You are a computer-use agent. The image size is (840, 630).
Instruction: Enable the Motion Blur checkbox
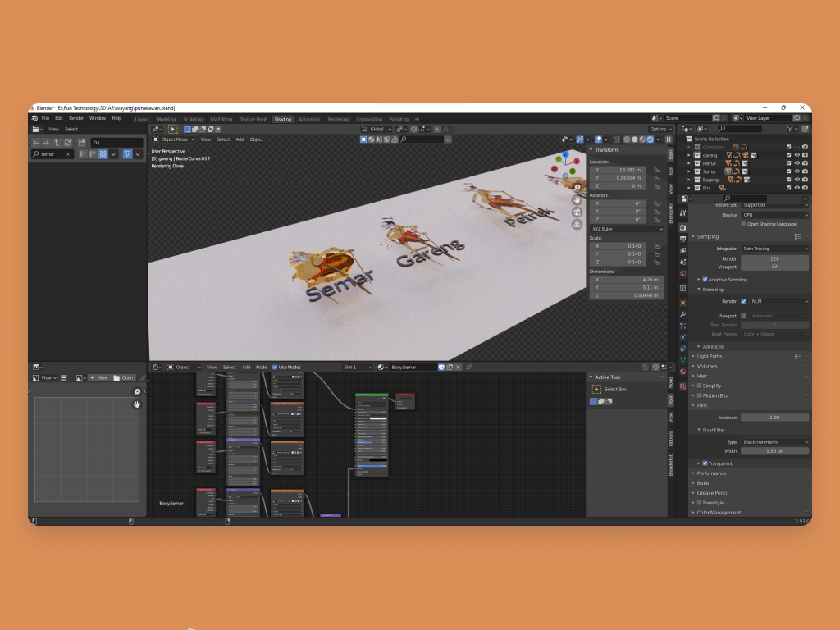tap(699, 395)
